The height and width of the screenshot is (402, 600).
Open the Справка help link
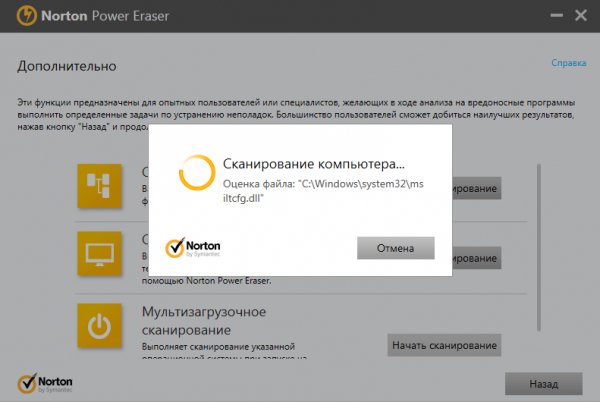(569, 63)
